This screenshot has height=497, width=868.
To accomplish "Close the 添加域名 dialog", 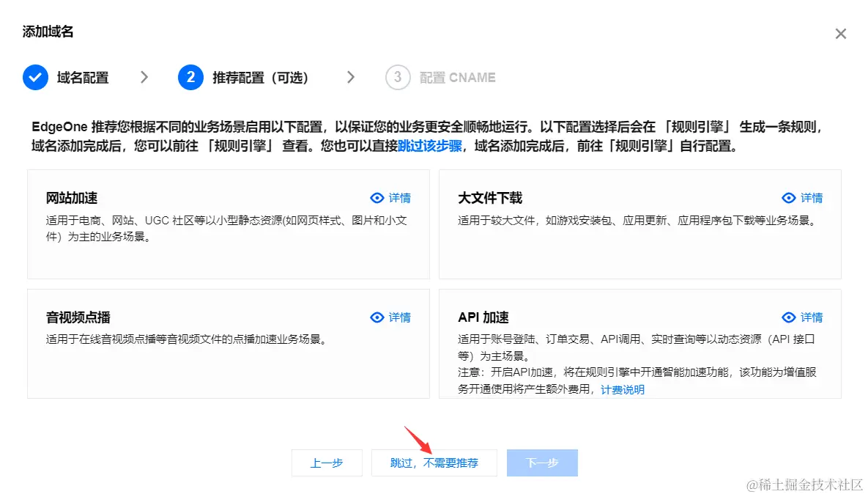I will point(840,34).
